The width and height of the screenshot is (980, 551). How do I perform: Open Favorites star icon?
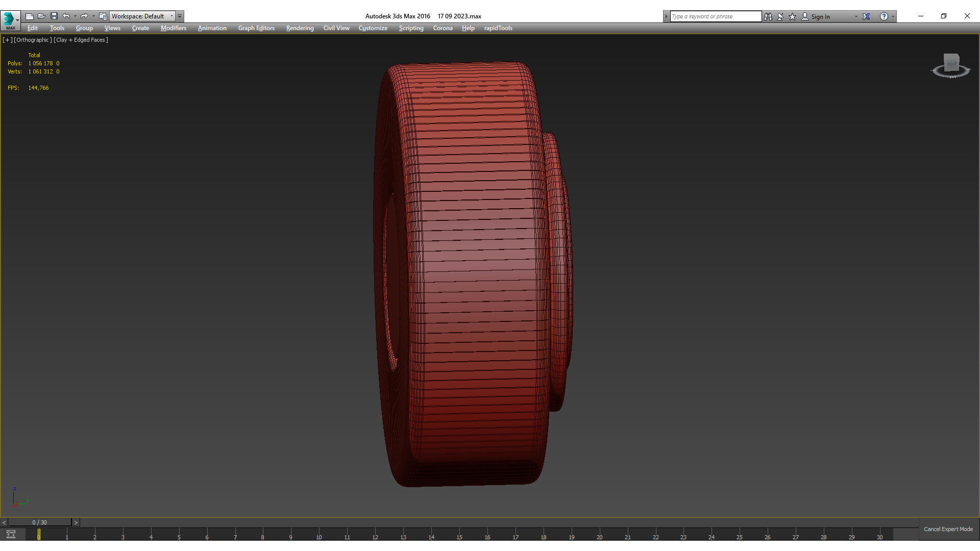coord(793,16)
